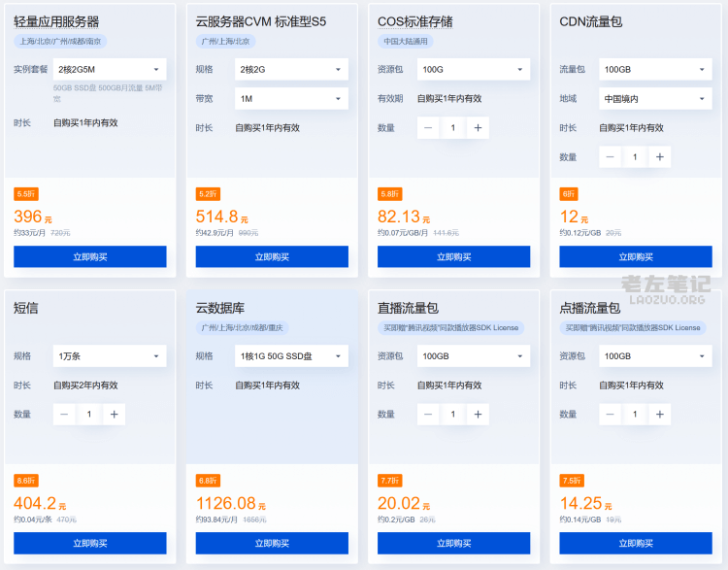Open 短信 规格 dropdown showing 1万条
The height and width of the screenshot is (570, 728).
coord(109,356)
